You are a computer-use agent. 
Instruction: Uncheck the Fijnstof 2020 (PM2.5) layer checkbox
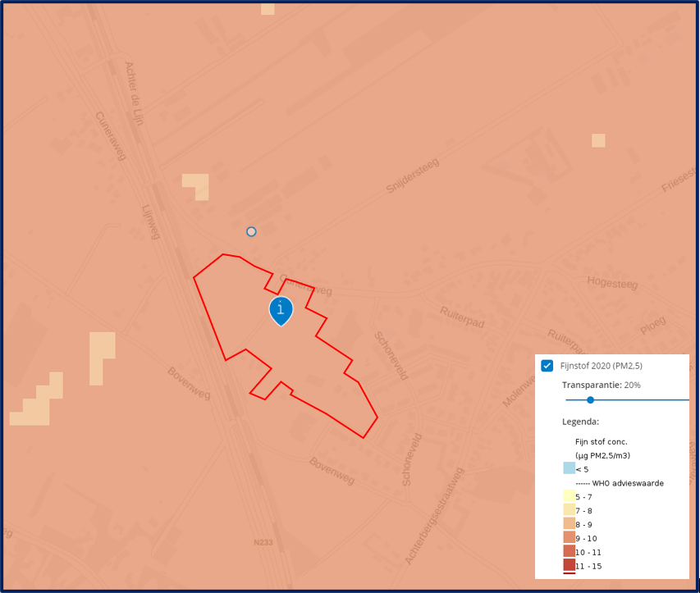coord(547,366)
